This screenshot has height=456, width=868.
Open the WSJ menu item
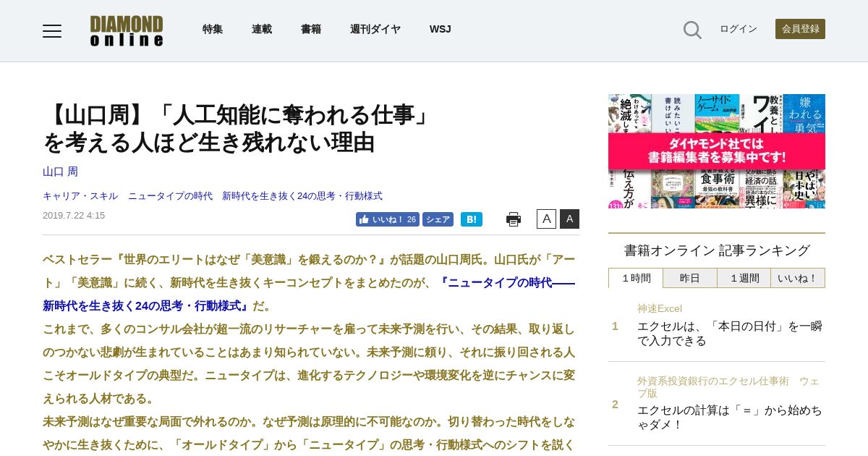click(440, 29)
